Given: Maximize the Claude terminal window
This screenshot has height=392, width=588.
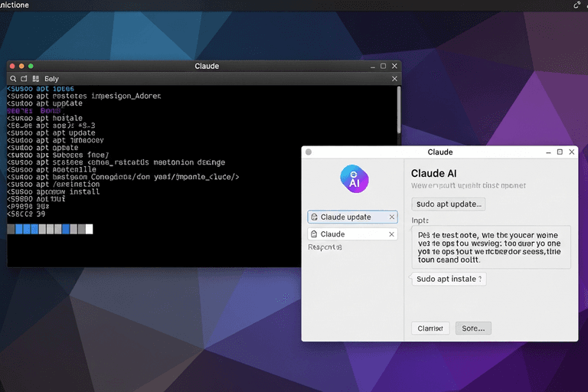Looking at the screenshot, I should coord(384,66).
